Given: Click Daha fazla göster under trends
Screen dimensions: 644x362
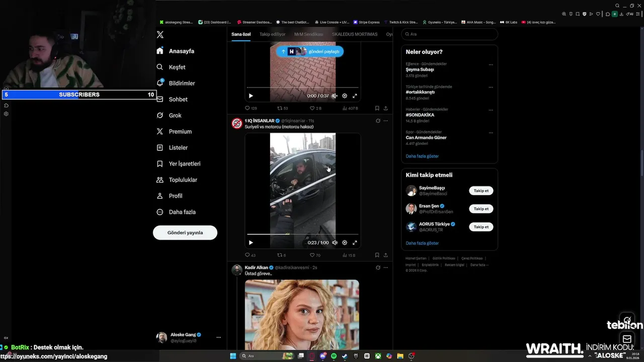Looking at the screenshot, I should point(422,156).
